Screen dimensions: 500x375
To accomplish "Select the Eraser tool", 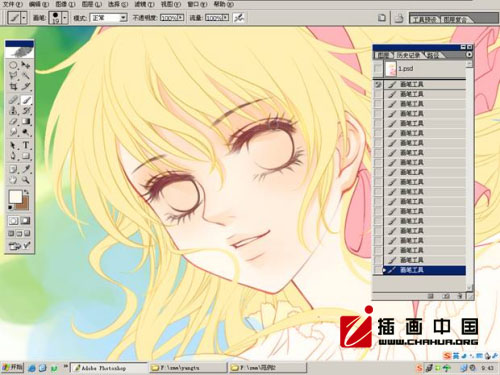I will click(x=13, y=122).
